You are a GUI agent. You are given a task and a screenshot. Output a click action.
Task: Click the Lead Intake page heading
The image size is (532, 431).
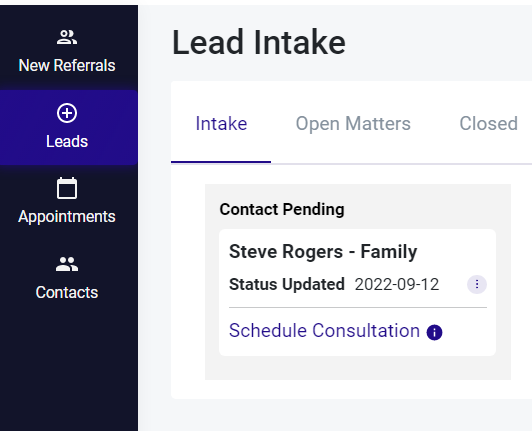click(259, 42)
